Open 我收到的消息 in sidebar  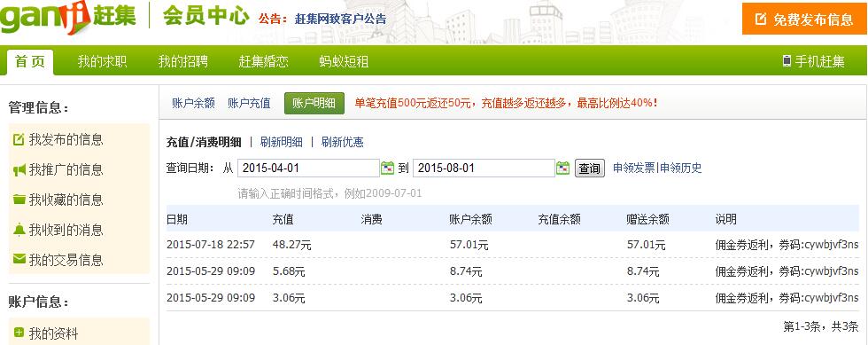(x=66, y=230)
